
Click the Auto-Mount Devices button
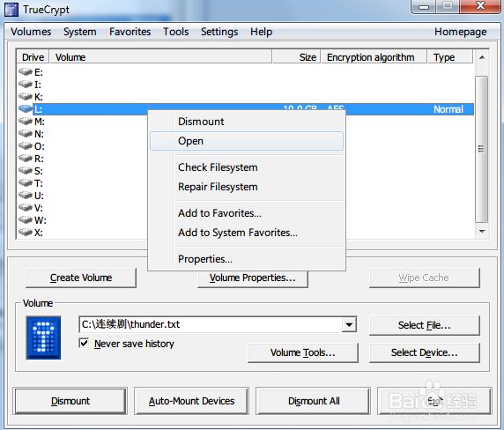click(191, 401)
